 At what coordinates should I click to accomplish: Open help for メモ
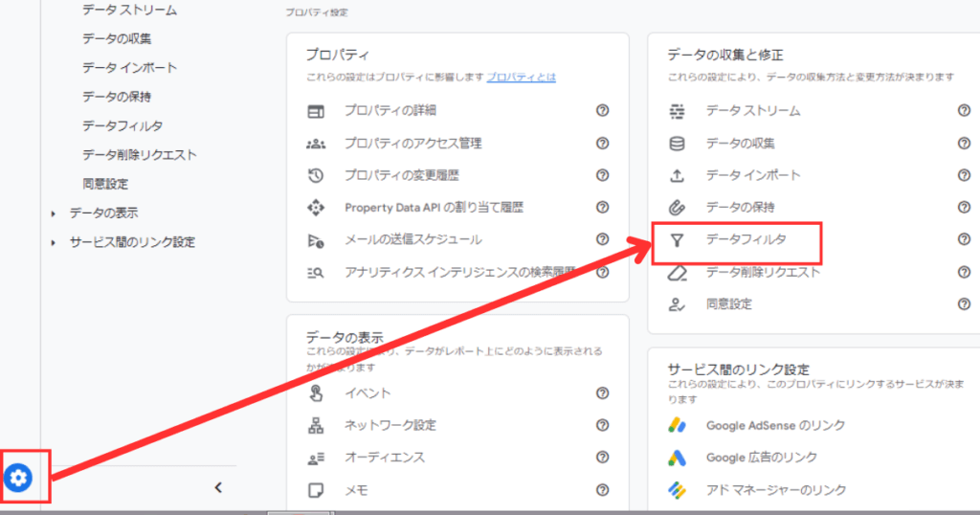[603, 490]
